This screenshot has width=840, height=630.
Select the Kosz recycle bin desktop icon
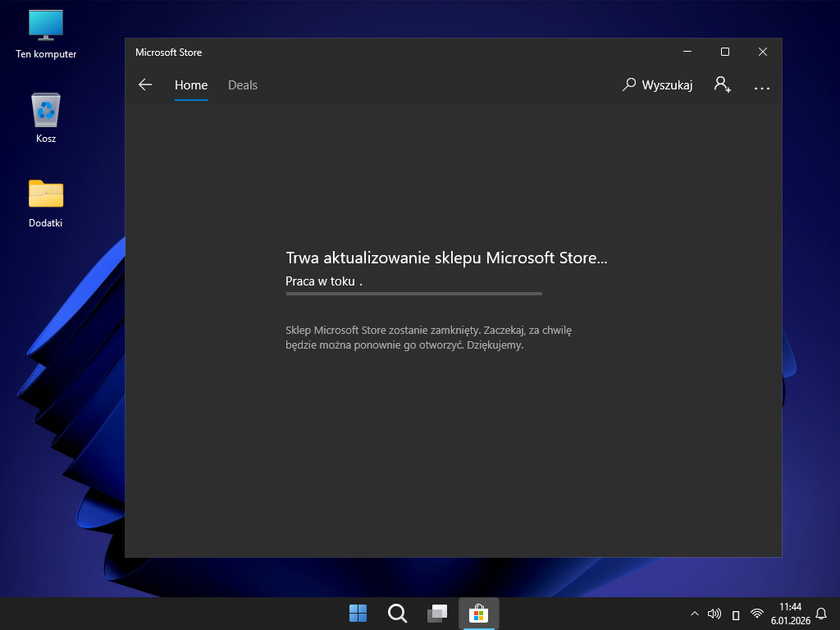click(46, 118)
